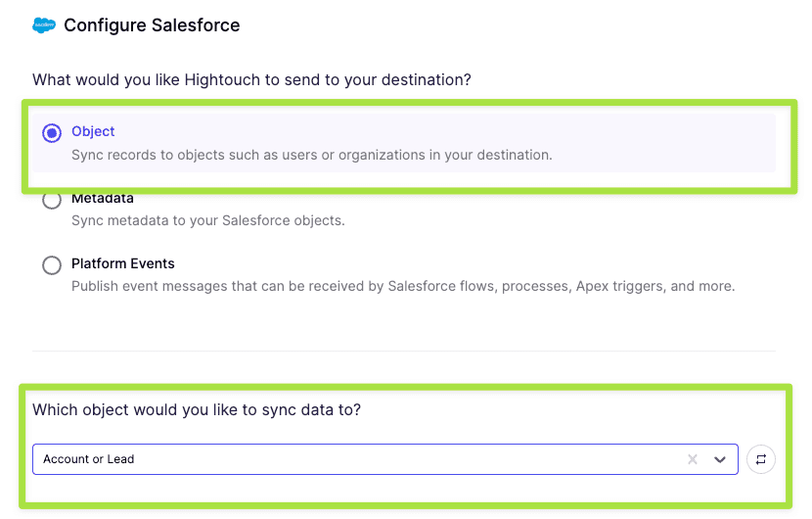Open the Account or Lead combo box
The width and height of the screenshot is (812, 519).
[x=352, y=459]
